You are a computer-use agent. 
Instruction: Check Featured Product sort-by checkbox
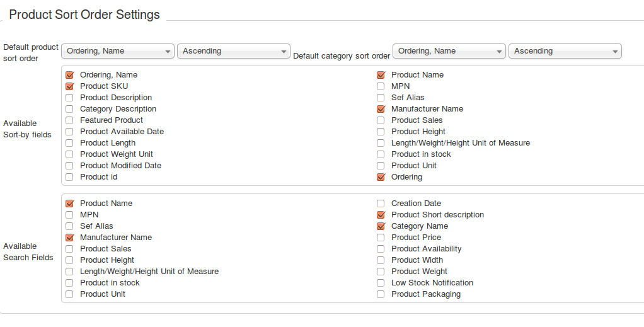(69, 120)
